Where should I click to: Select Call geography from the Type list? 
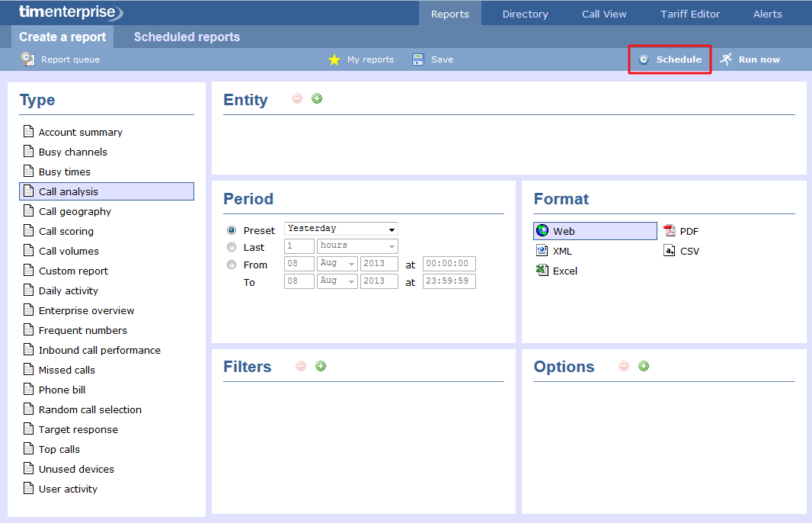click(75, 211)
